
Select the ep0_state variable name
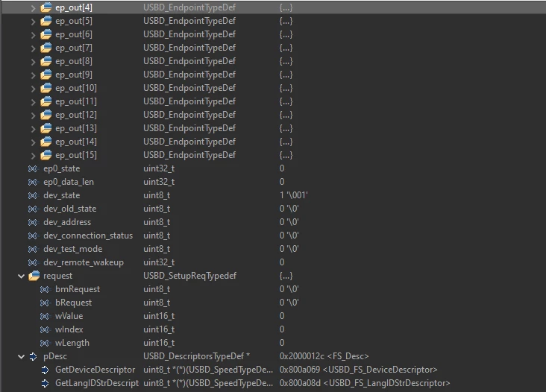[x=62, y=168]
